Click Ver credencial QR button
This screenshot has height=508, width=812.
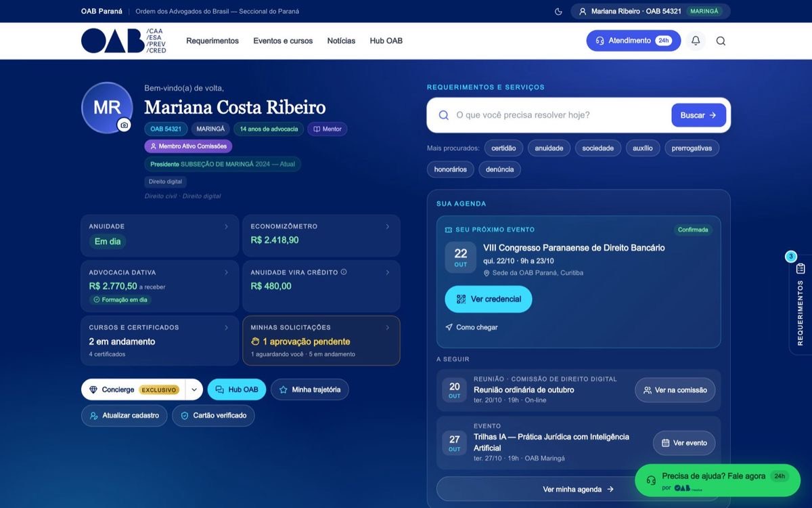click(x=489, y=299)
